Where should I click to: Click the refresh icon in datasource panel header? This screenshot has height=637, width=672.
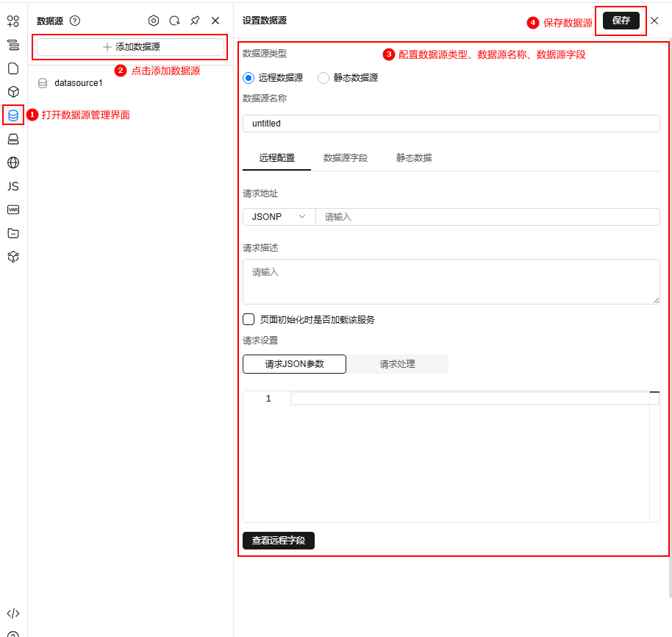coord(174,21)
